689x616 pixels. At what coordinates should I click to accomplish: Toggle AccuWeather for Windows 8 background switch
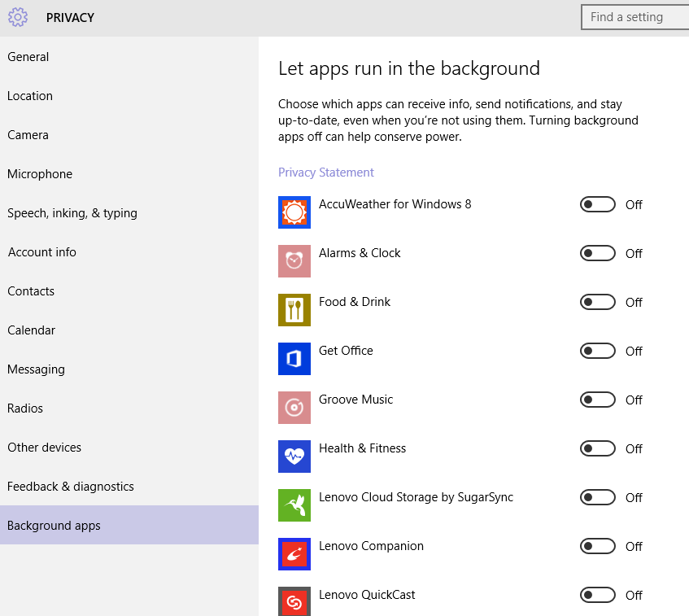pos(598,204)
